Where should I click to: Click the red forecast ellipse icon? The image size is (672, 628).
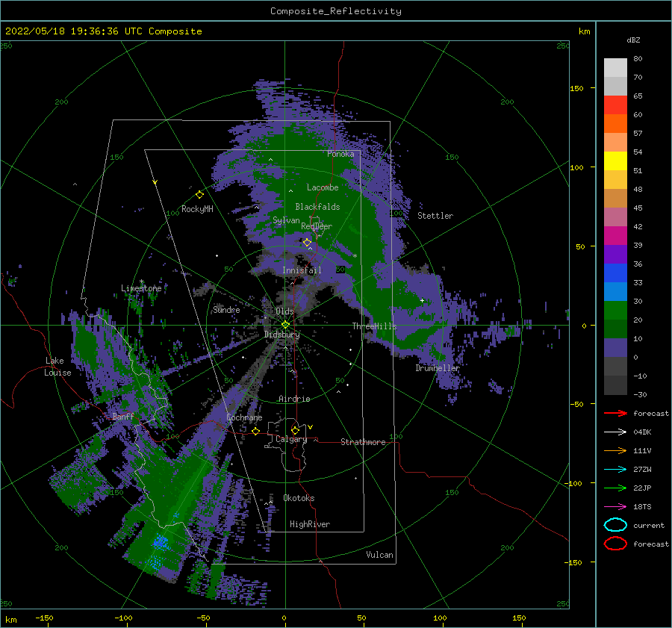coord(615,544)
